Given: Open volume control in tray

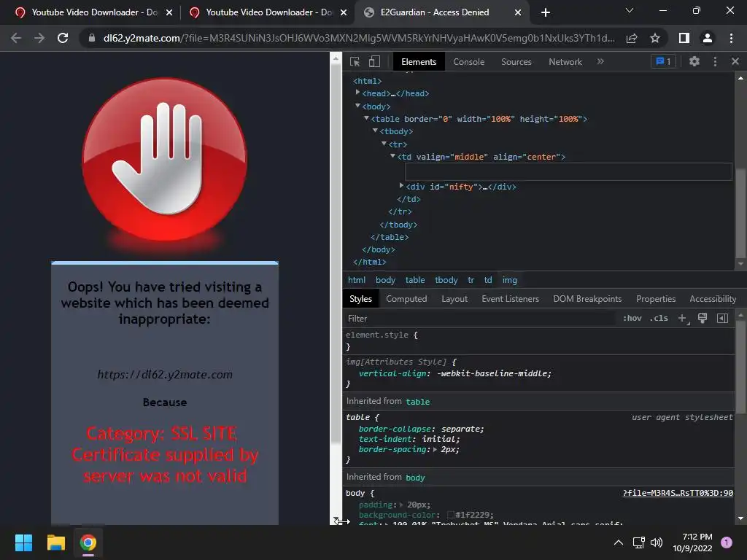Looking at the screenshot, I should [657, 542].
